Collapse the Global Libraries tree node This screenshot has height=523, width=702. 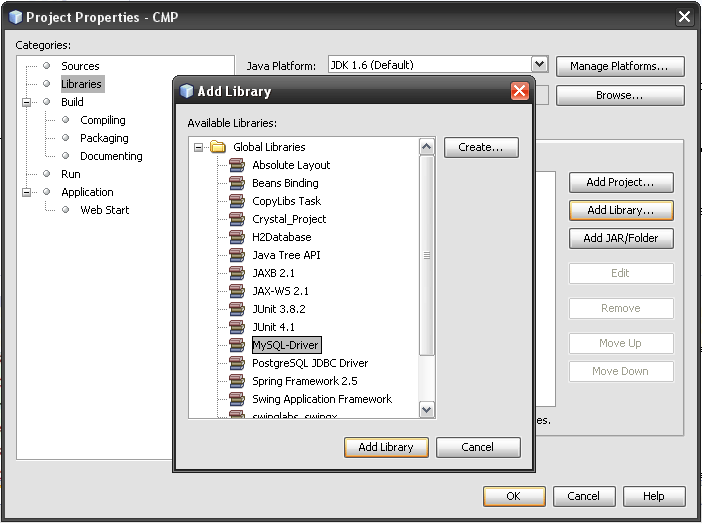199,147
